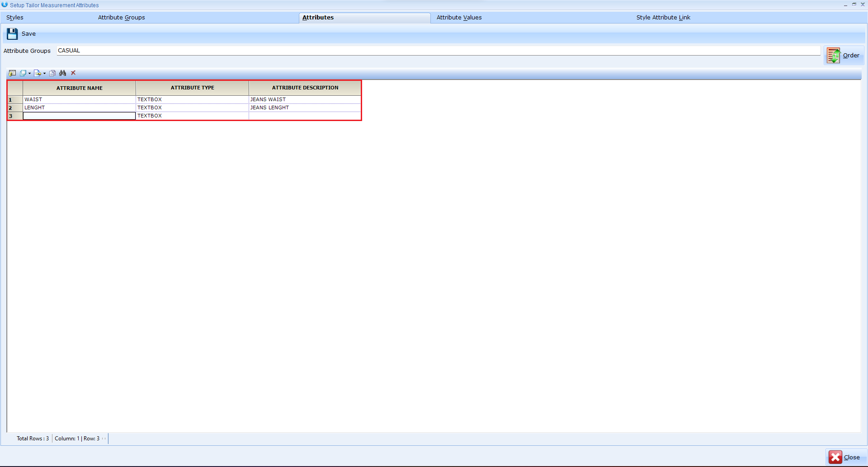Go to the Style Attribute Link tab
This screenshot has width=868, height=467.
click(663, 18)
